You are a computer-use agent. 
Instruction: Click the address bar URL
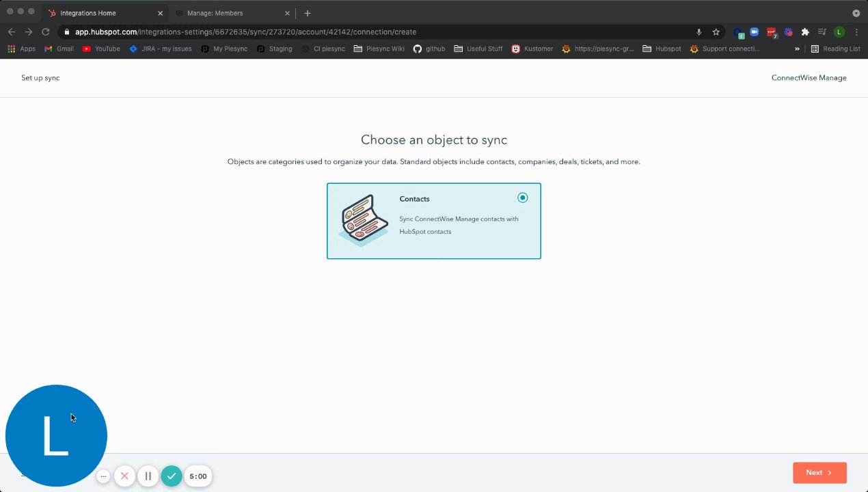tap(245, 32)
